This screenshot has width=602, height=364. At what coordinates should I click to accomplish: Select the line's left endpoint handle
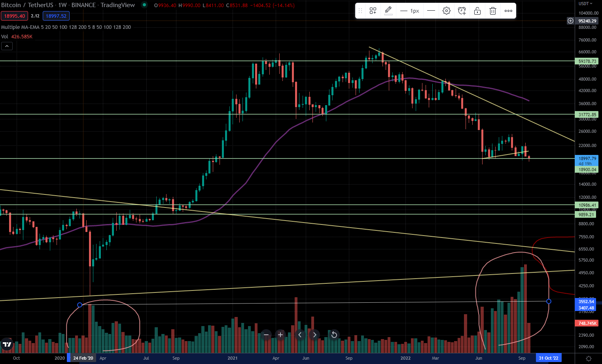click(x=80, y=305)
